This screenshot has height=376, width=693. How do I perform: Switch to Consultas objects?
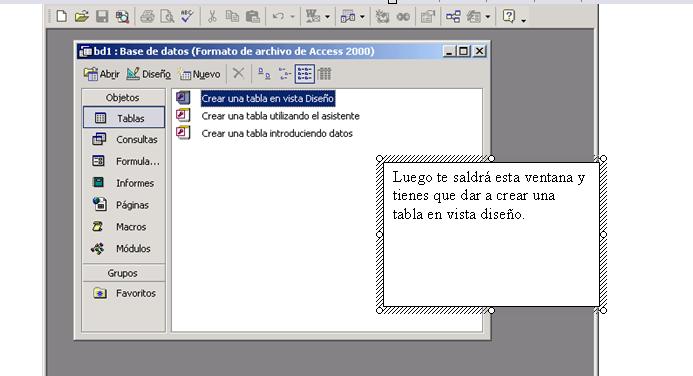[124, 139]
